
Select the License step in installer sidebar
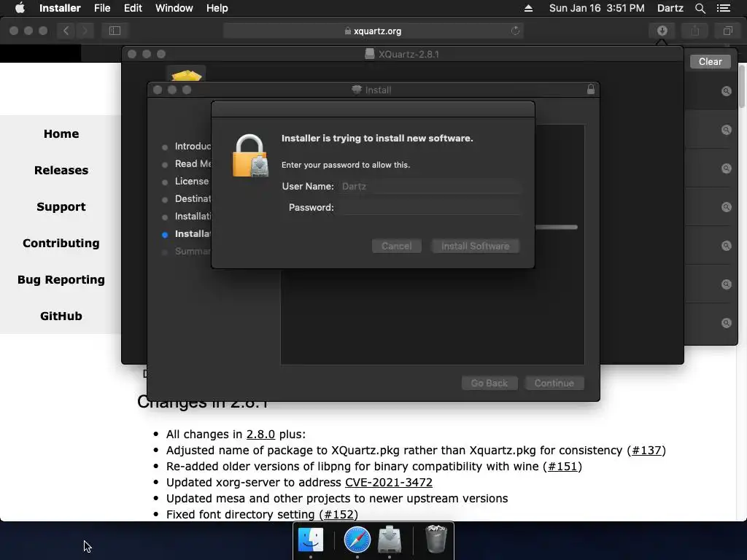click(x=192, y=182)
